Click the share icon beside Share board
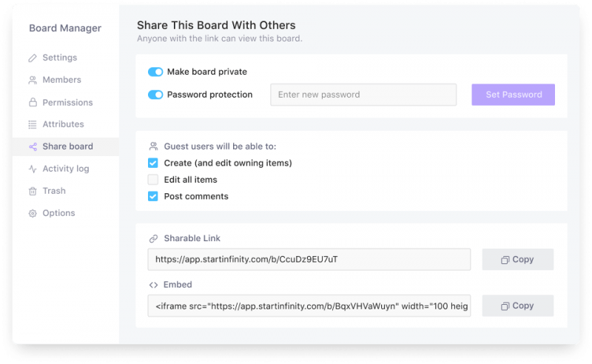This screenshot has height=364, width=592. coord(33,146)
